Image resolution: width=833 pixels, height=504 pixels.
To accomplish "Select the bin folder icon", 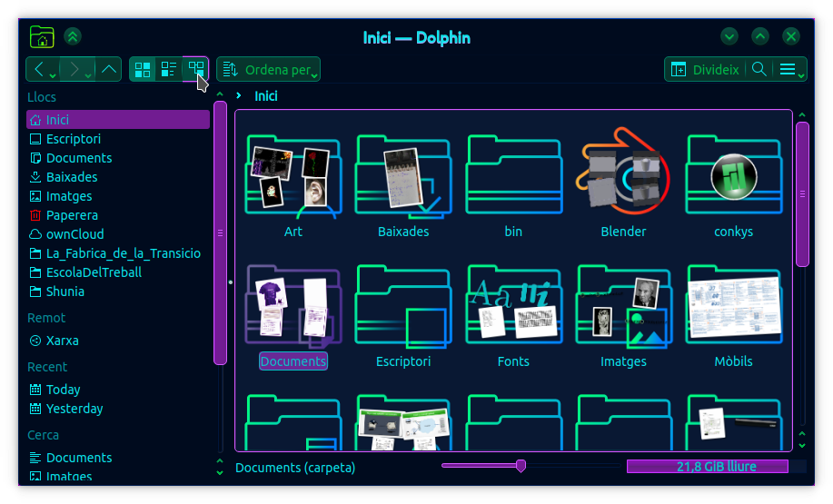I will [x=514, y=174].
